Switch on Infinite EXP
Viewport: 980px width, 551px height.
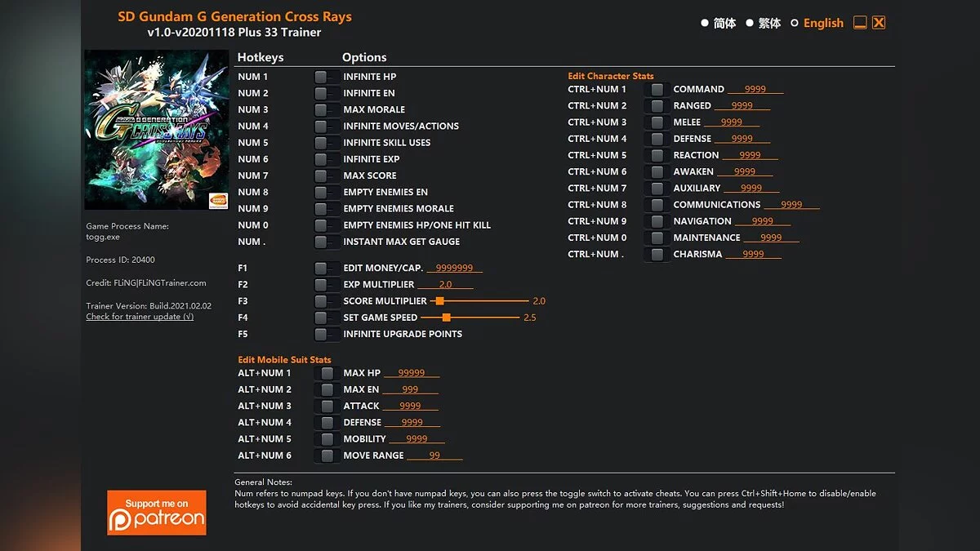point(327,159)
